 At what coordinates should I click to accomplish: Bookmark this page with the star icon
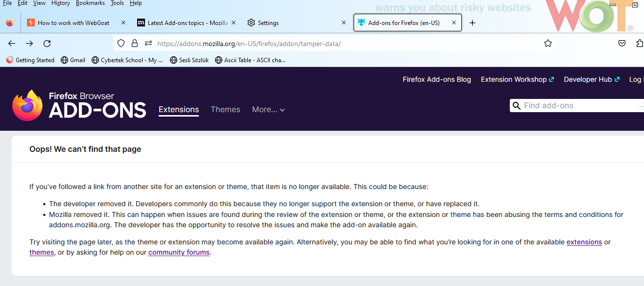pos(548,43)
